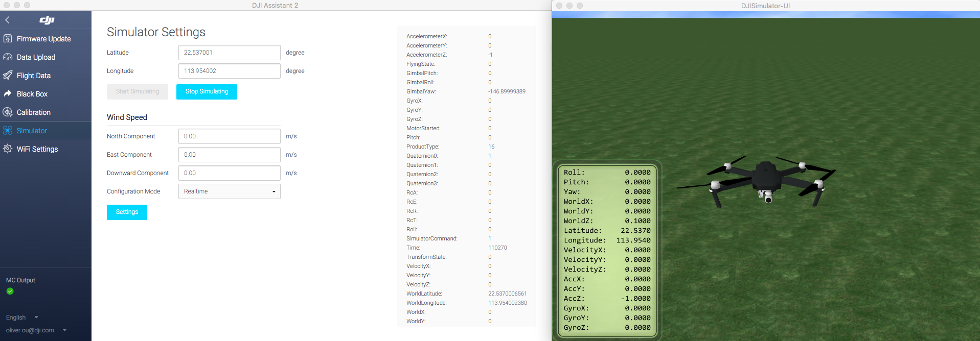Click the Simulator drone icon

pyautogui.click(x=8, y=131)
